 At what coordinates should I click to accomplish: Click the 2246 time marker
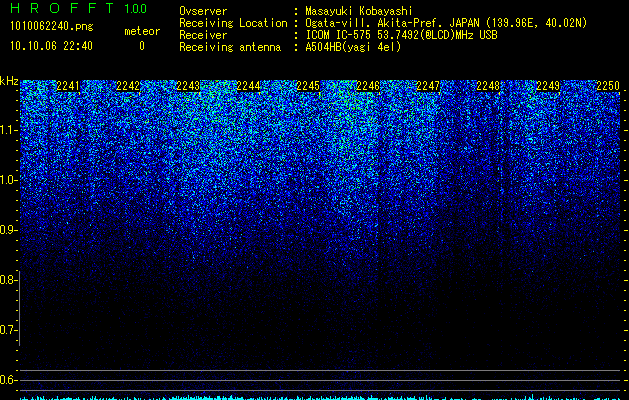[x=368, y=86]
